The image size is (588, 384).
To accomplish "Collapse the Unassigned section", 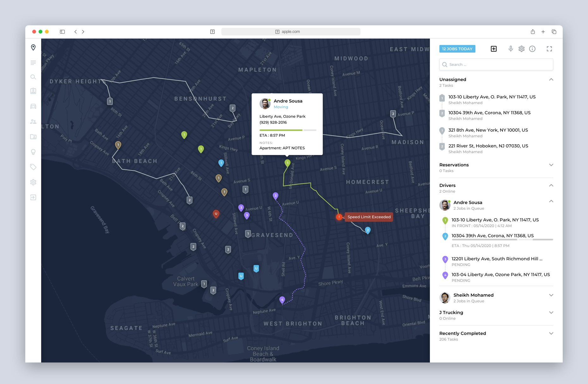I will tap(551, 79).
